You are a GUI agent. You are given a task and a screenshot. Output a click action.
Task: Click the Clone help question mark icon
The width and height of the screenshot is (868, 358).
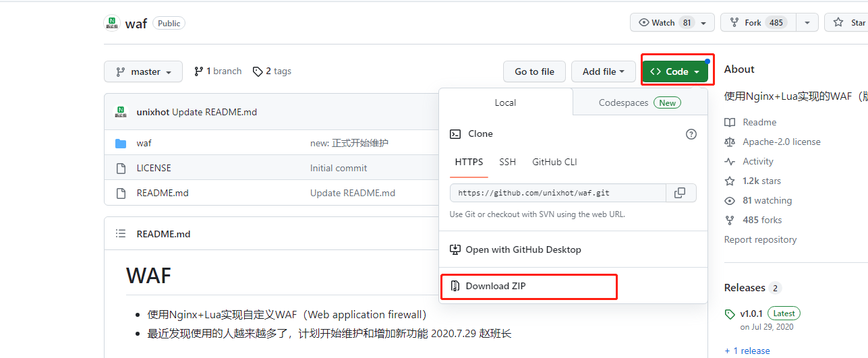[x=691, y=134]
